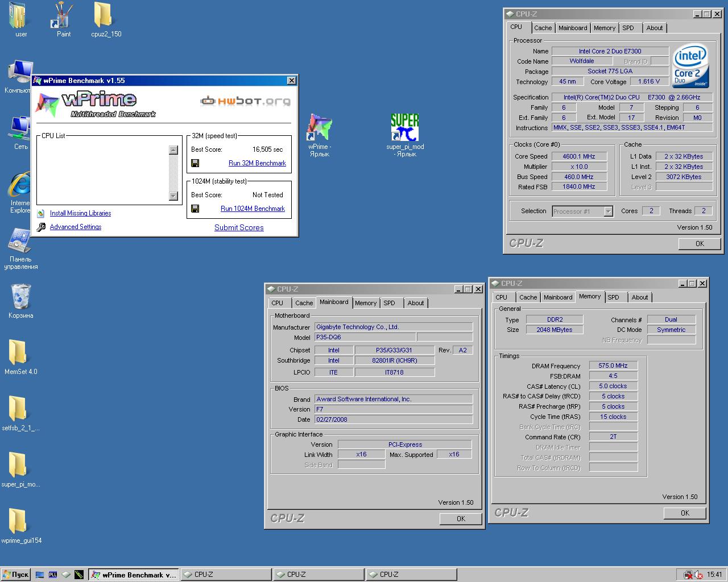Open Memory tab in the CPU-Z window showing Gigabyte mainboard info

[366, 303]
